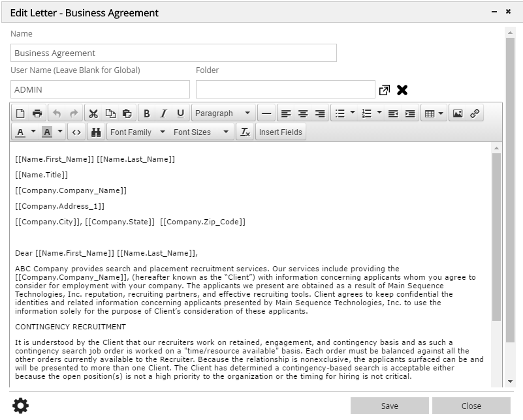Click the letter body scrollbar up arrow
Screen dimensions: 523x420
click(496, 148)
